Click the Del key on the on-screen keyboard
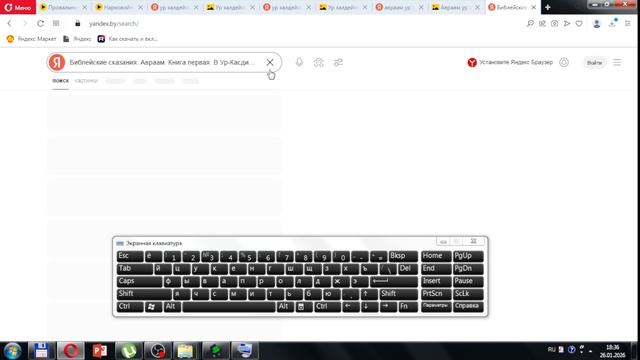The image size is (640, 360). click(x=408, y=269)
